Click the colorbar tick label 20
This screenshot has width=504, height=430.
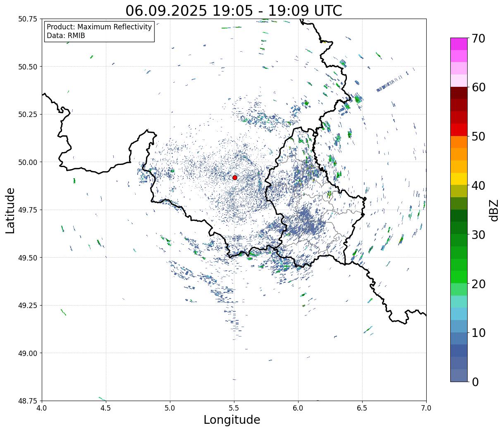coord(478,284)
